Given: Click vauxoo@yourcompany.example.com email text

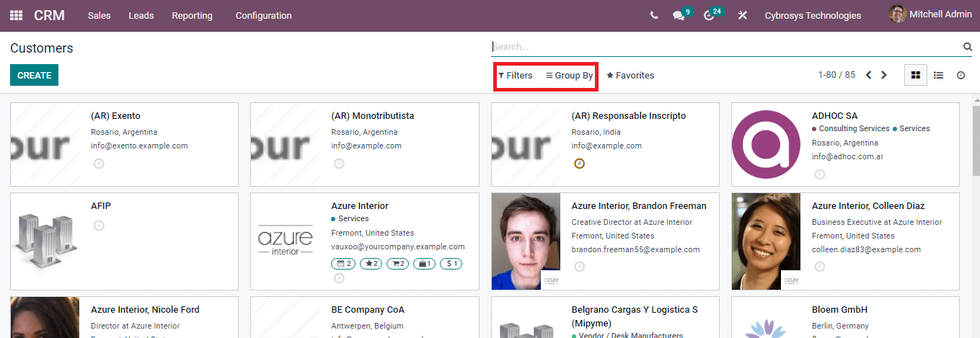Looking at the screenshot, I should (x=398, y=246).
